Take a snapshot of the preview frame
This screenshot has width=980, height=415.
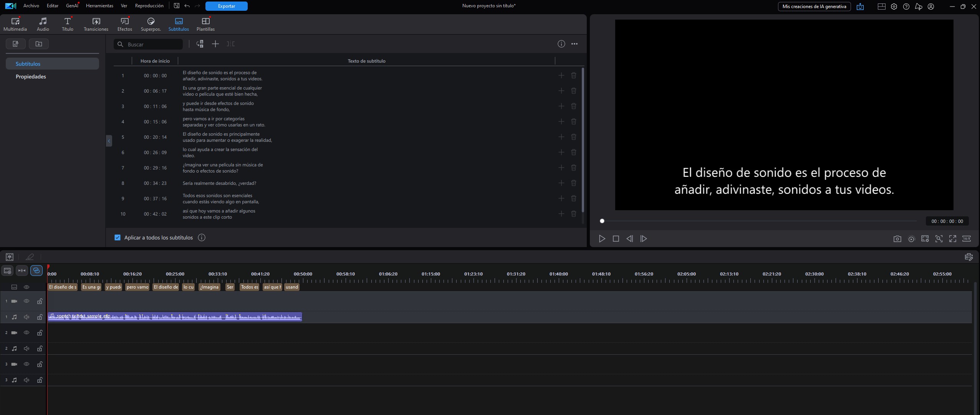897,239
